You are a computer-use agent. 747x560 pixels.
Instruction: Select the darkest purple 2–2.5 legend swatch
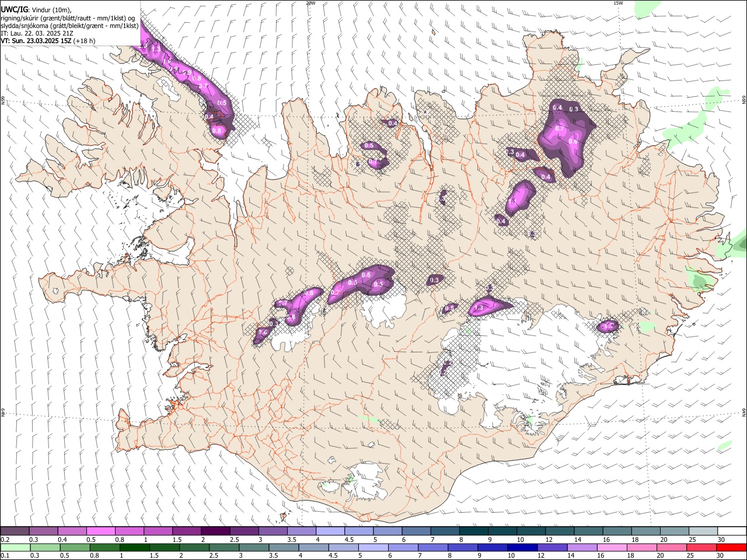pyautogui.click(x=215, y=531)
